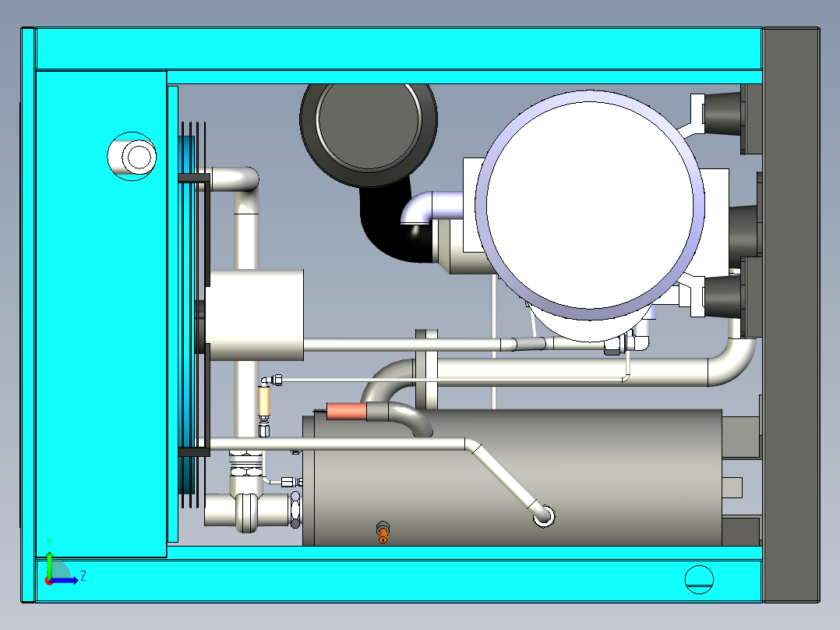Pick the orange drain valve under the tank
Image resolution: width=840 pixels, height=630 pixels.
383,532
